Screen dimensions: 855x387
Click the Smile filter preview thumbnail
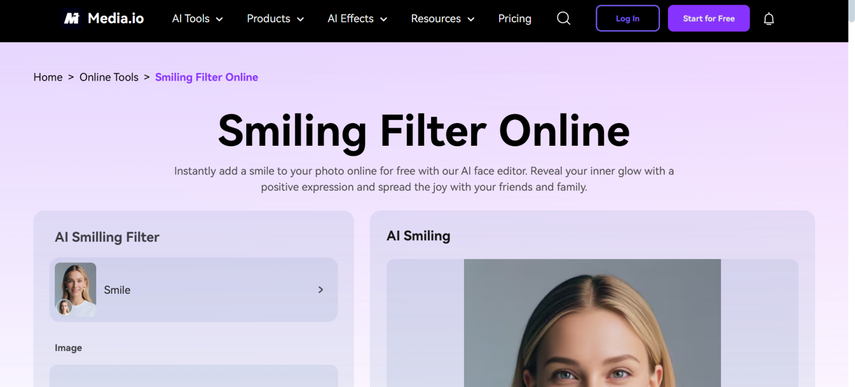pos(75,289)
